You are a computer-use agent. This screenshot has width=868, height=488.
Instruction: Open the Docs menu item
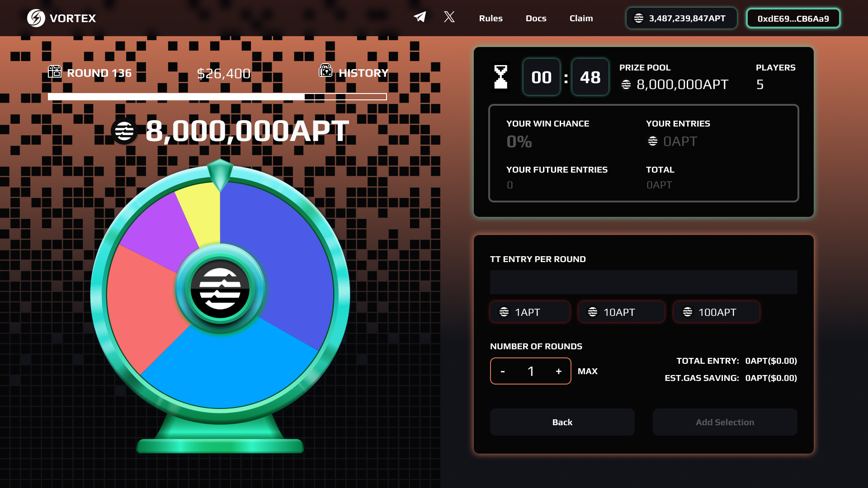[x=536, y=19]
